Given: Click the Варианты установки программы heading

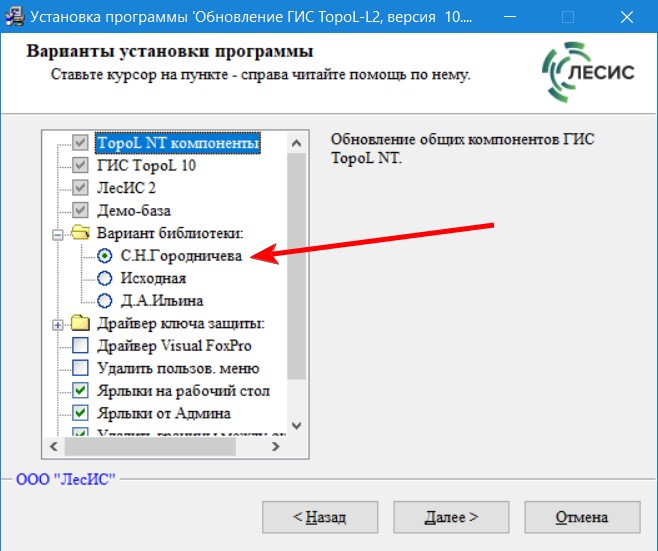Looking at the screenshot, I should [170, 51].
